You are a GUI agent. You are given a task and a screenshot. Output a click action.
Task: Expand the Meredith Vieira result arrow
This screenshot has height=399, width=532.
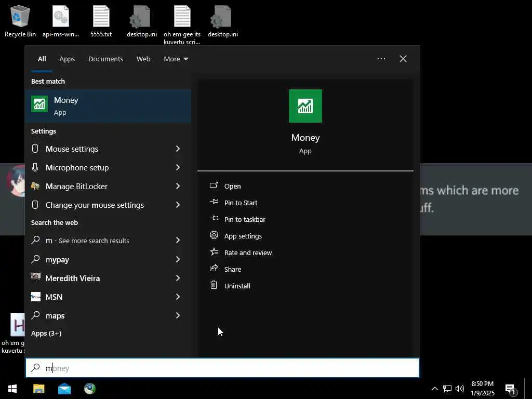tap(178, 278)
